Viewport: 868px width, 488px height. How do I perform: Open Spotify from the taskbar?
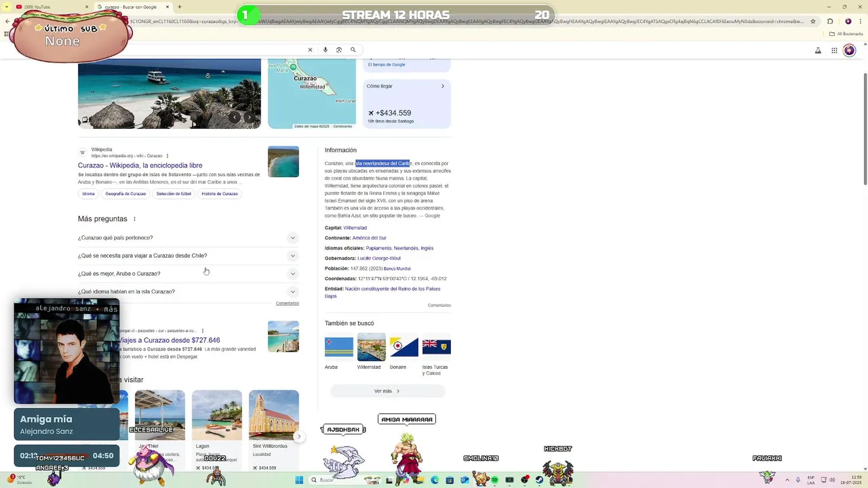[494, 480]
